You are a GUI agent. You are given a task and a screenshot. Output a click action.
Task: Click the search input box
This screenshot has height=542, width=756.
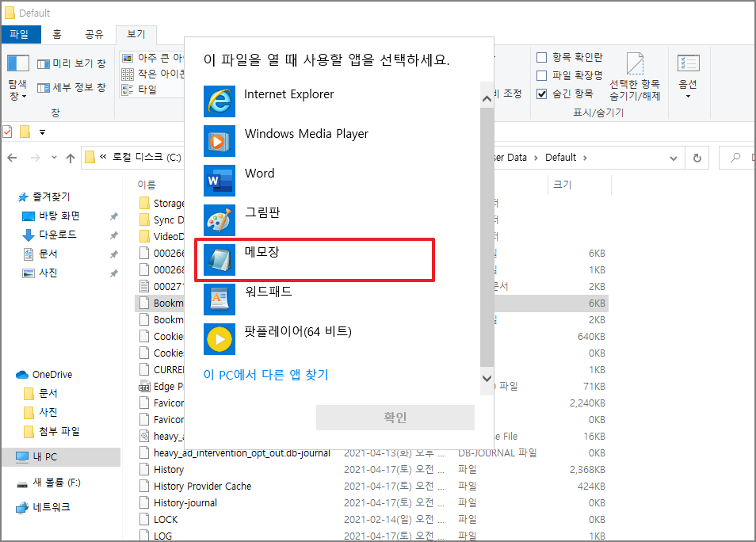pyautogui.click(x=737, y=158)
